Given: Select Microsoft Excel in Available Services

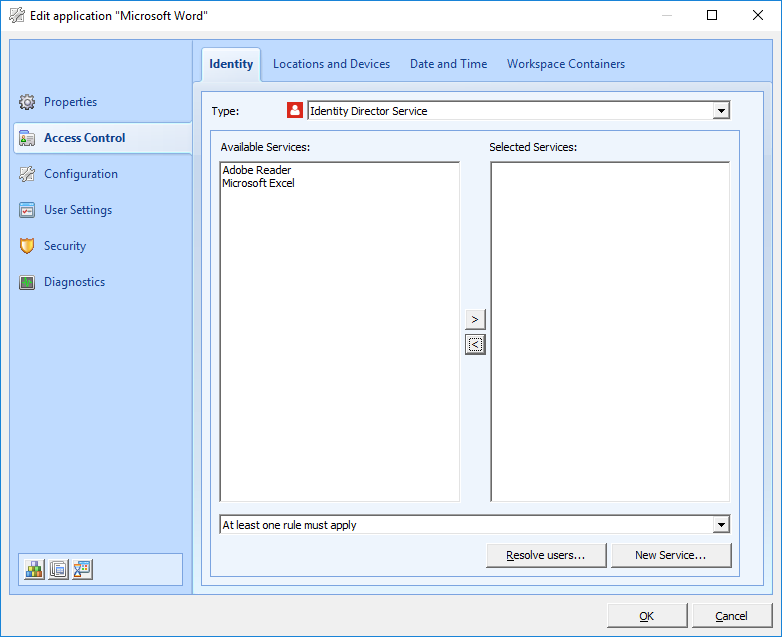Looking at the screenshot, I should coord(258,184).
